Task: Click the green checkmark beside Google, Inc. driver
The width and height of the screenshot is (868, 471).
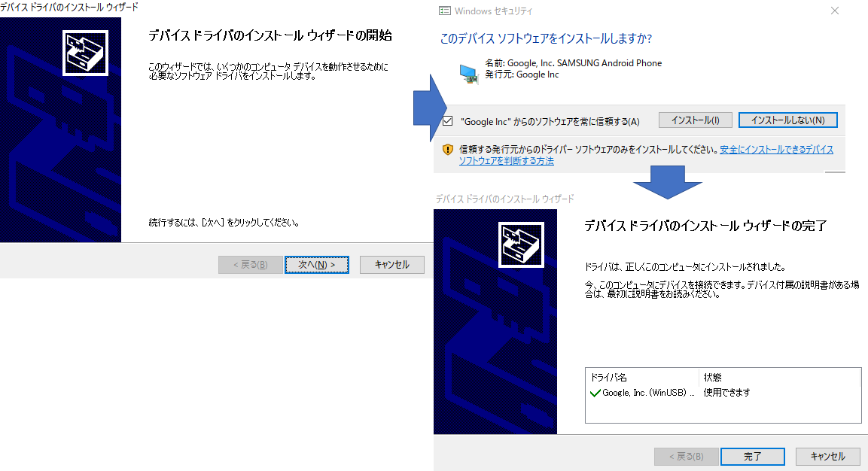Action: 595,393
